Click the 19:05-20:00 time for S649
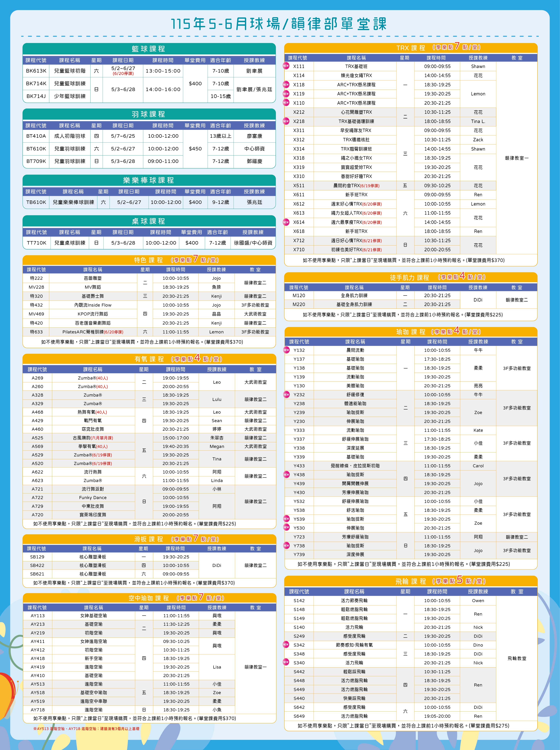 tap(437, 716)
